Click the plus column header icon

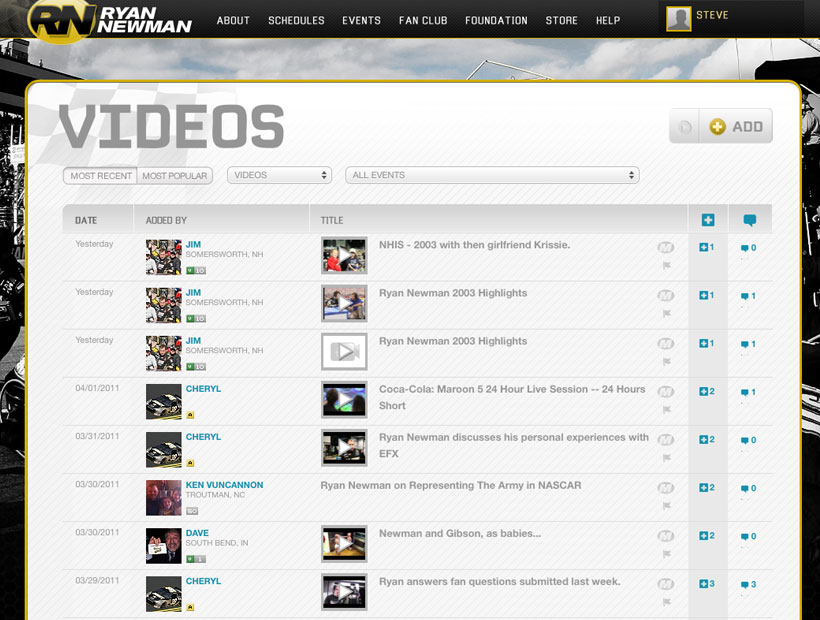tap(708, 220)
